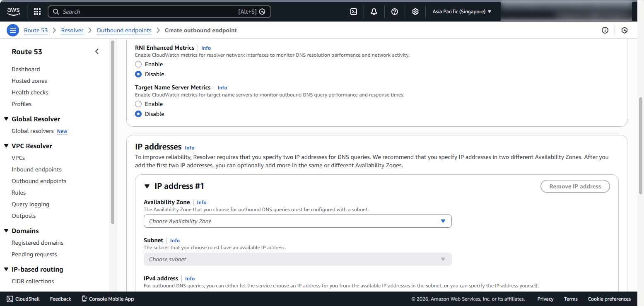Click the main page vertical scrollbar
This screenshot has height=306, width=644.
pos(641,145)
